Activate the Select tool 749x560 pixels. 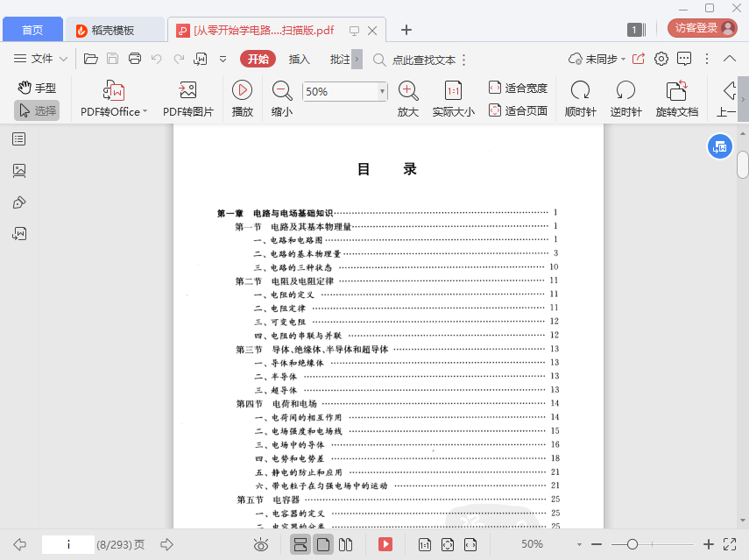click(37, 110)
